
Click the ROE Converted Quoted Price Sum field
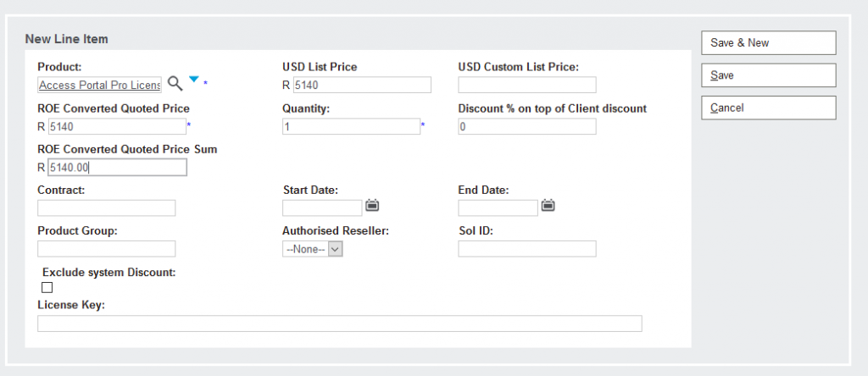(x=116, y=168)
